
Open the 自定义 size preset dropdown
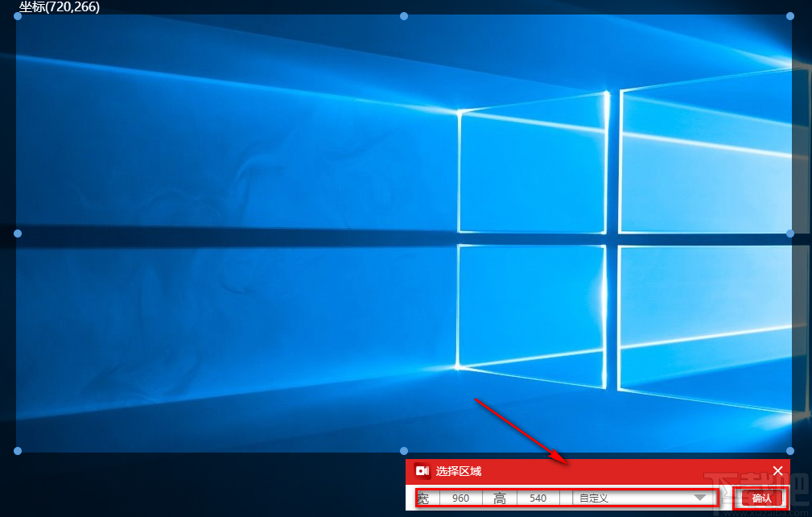click(644, 498)
